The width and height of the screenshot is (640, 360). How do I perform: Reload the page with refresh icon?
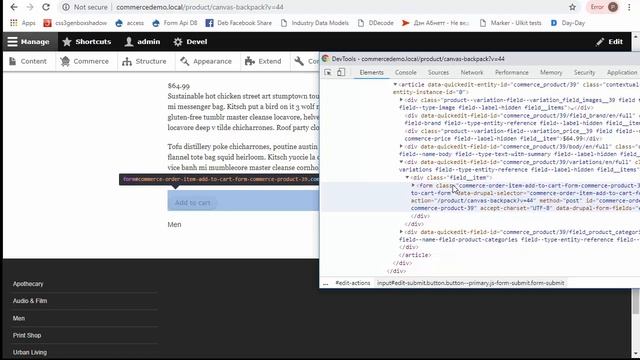[46, 7]
